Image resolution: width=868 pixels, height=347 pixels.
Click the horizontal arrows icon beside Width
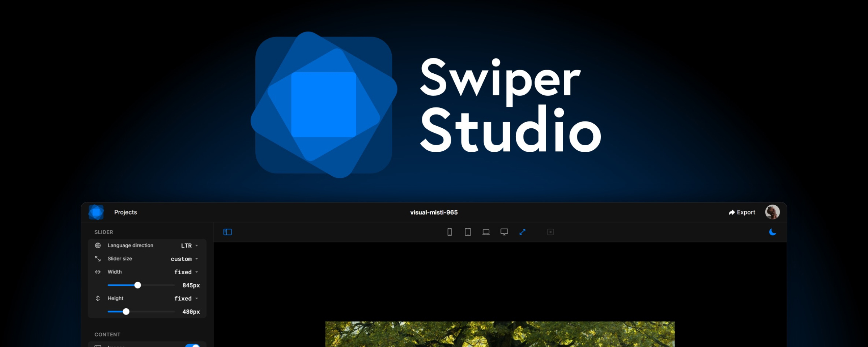pyautogui.click(x=98, y=272)
